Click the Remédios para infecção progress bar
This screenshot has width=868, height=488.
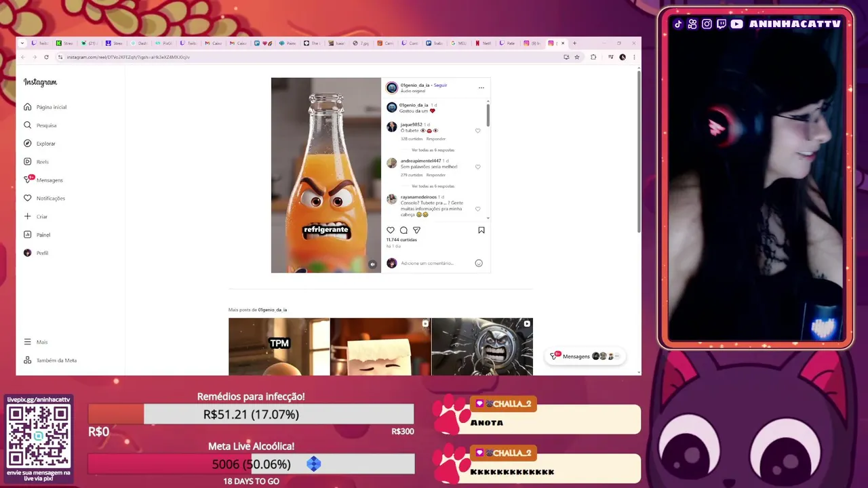click(251, 414)
